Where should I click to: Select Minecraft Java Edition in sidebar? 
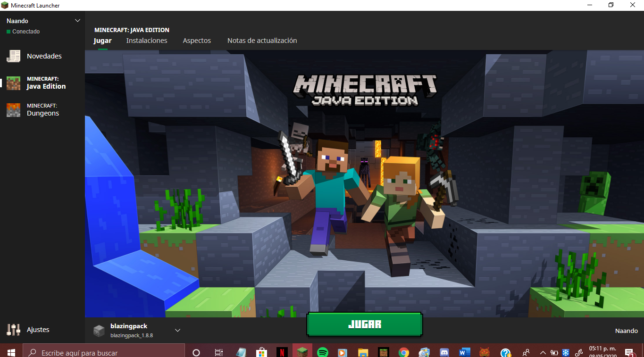(42, 83)
